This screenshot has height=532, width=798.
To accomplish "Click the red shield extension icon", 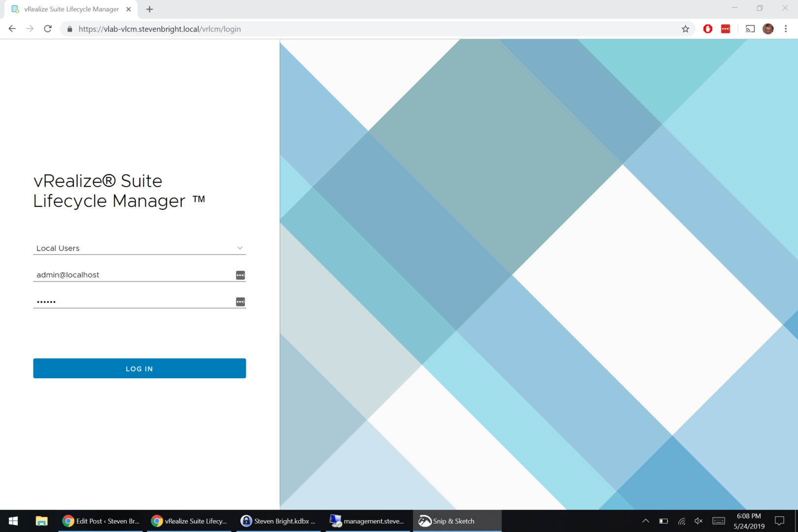I will [708, 29].
